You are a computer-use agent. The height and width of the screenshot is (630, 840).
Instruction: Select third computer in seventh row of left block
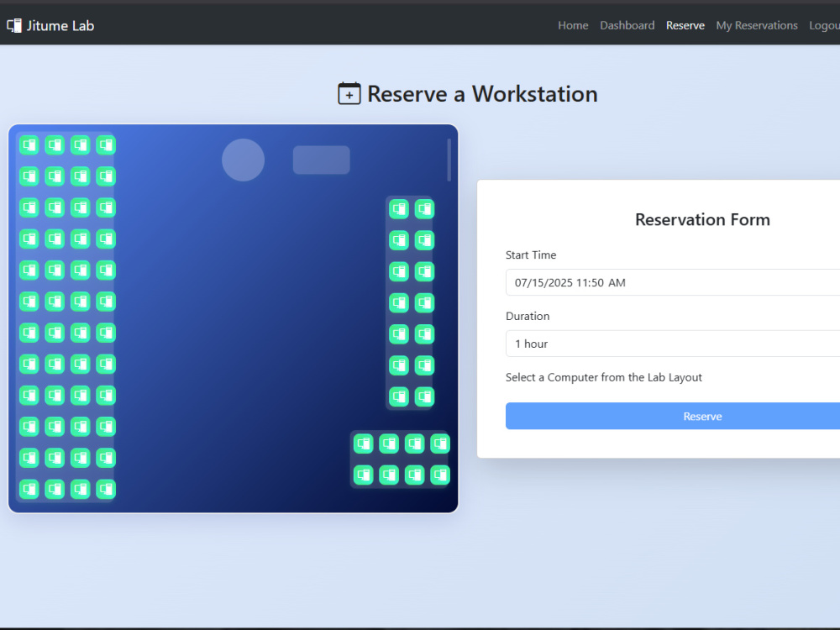tap(81, 333)
